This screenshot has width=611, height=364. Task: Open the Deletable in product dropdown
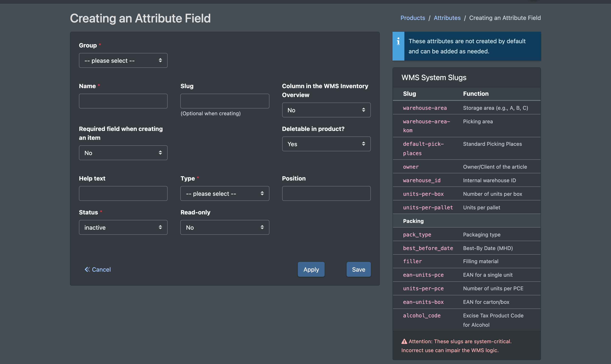[x=326, y=144]
